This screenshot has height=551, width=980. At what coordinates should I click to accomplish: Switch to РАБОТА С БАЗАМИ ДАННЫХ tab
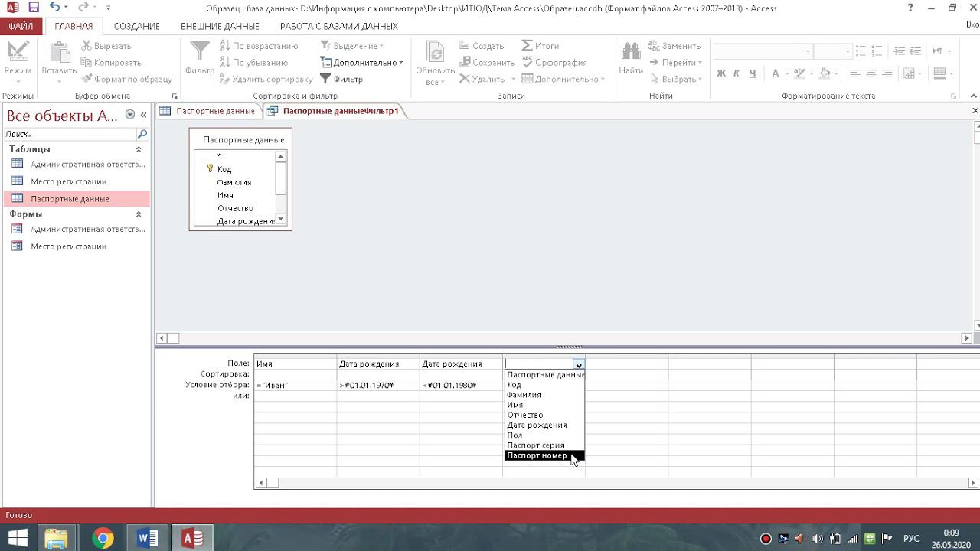click(x=338, y=26)
